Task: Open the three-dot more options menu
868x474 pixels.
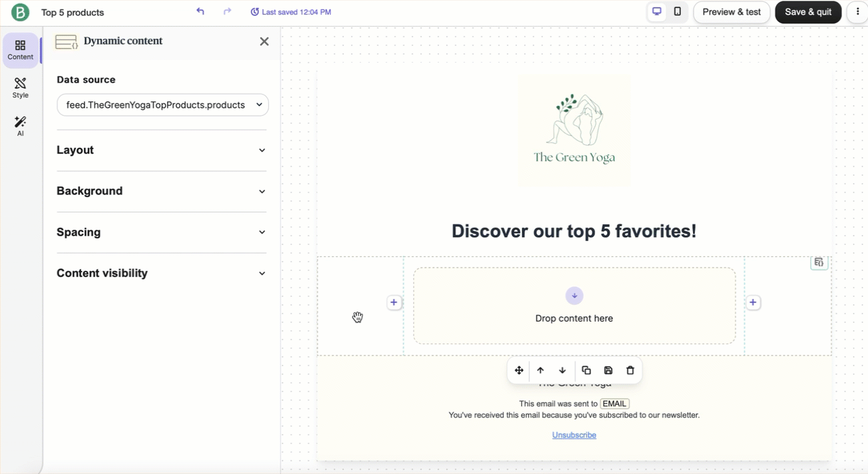Action: coord(857,12)
